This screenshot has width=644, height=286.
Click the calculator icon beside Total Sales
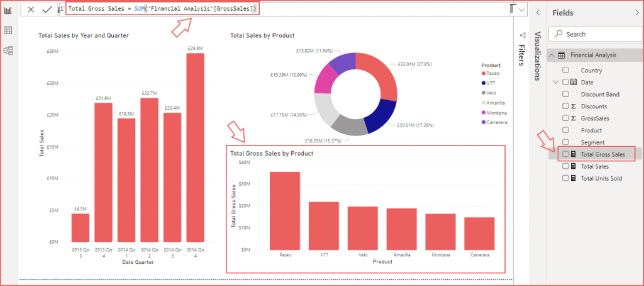point(574,166)
